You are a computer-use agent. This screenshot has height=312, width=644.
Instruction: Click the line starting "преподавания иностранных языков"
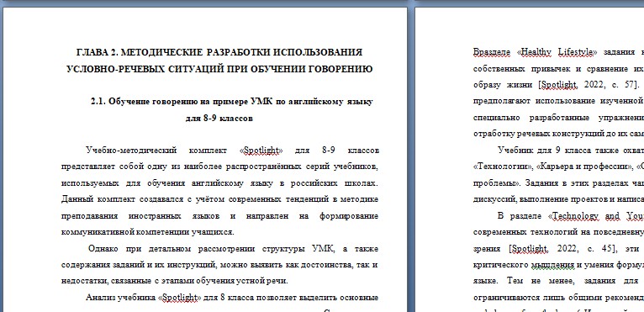tap(219, 216)
